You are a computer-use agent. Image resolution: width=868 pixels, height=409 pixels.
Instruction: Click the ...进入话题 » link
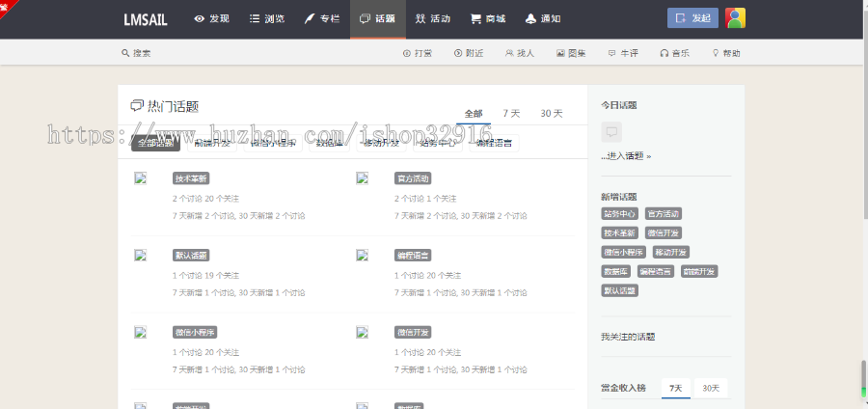tap(626, 156)
